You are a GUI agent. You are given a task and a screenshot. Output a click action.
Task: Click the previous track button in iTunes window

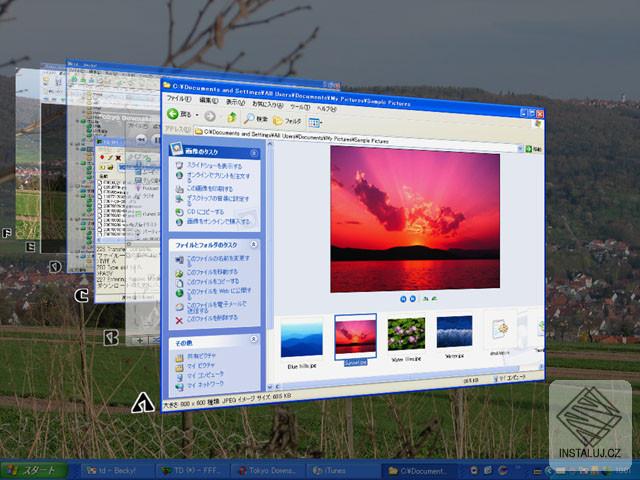141,140
